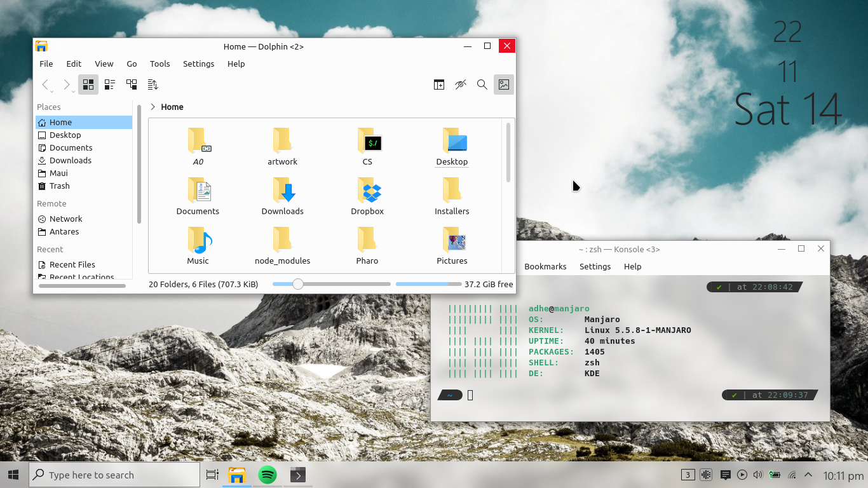Select Documents in the Places panel
868x488 pixels.
(x=84, y=147)
